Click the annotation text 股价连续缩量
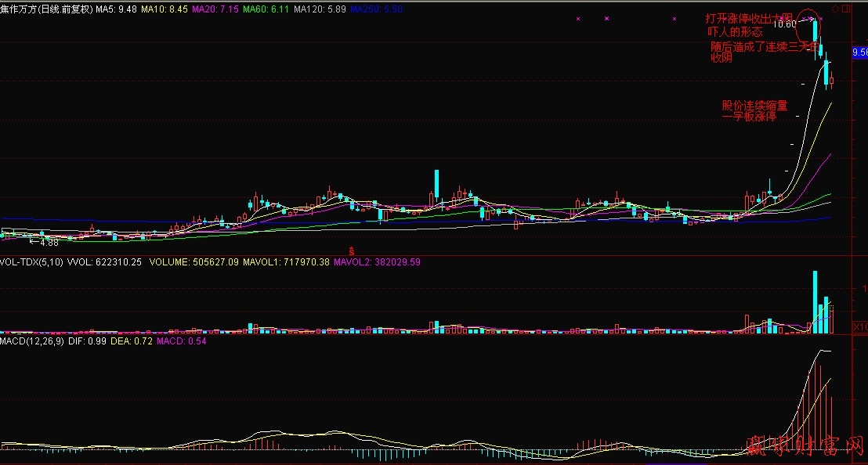 (x=754, y=105)
